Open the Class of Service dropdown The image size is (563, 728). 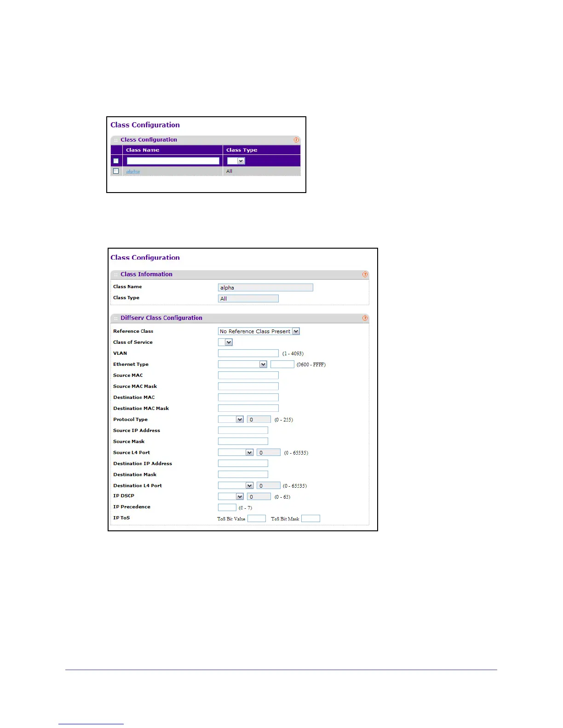click(x=225, y=342)
